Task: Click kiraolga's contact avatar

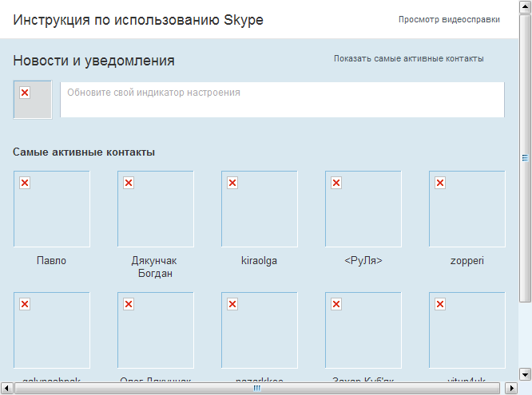Action: (x=260, y=209)
